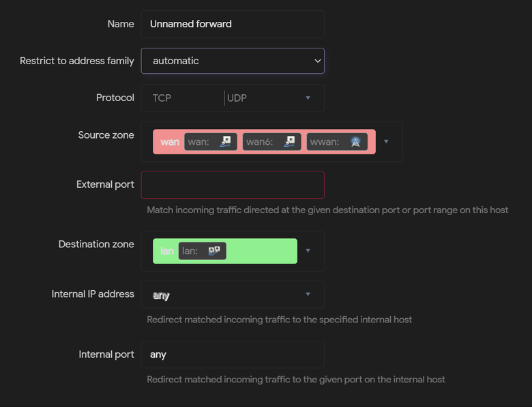This screenshot has width=532, height=407.
Task: Select the green lan zone label
Action: coord(166,251)
